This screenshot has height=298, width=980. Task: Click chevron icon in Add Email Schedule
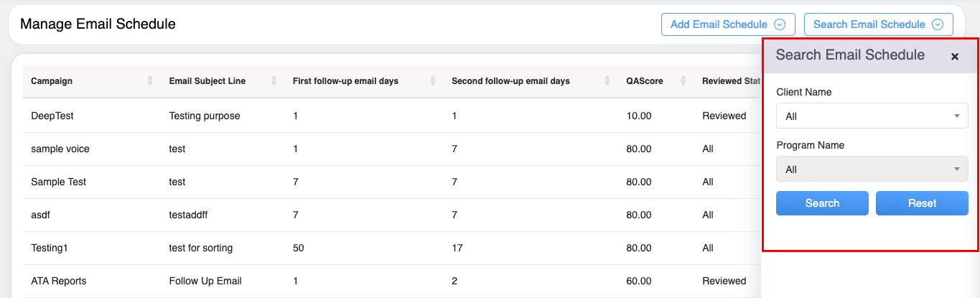click(779, 24)
